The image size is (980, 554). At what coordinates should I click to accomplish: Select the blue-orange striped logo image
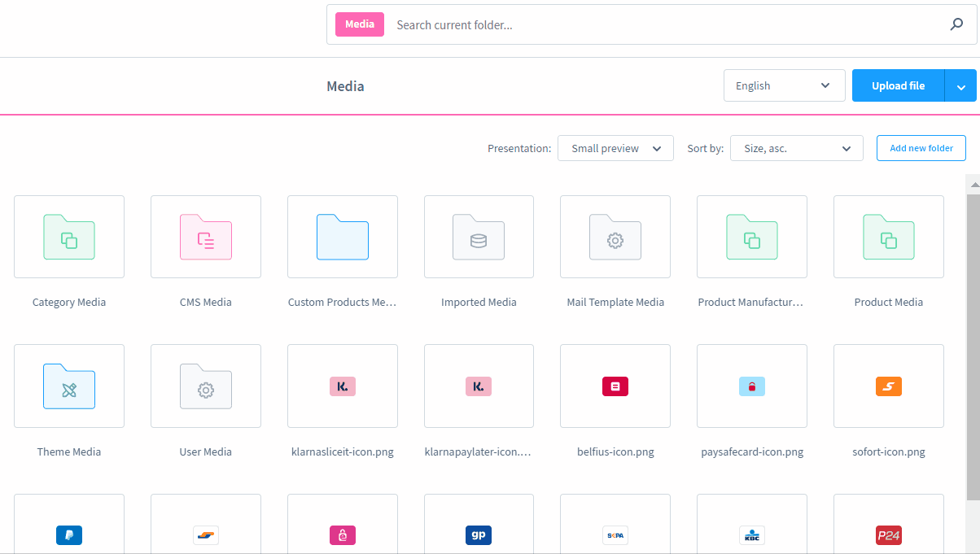[x=206, y=524]
